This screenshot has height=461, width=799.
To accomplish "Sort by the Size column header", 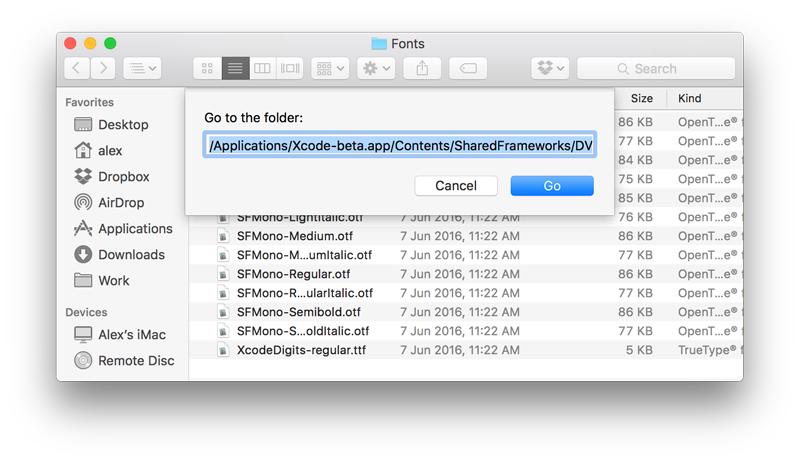I will click(642, 98).
